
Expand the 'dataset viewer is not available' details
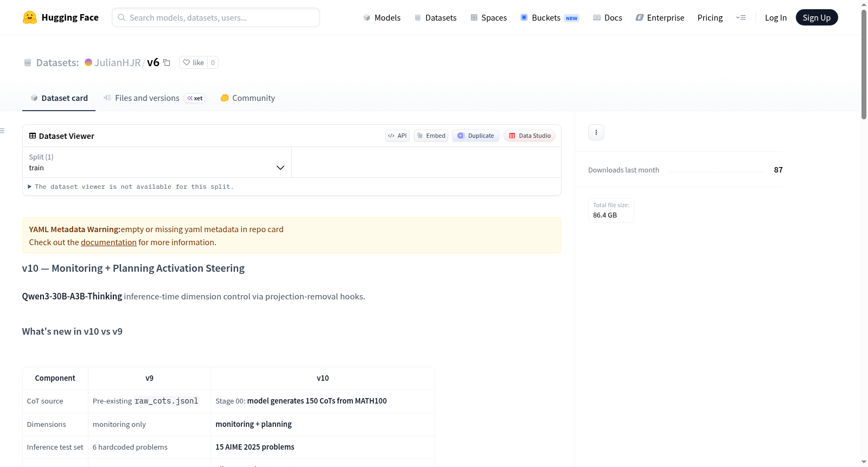click(131, 187)
